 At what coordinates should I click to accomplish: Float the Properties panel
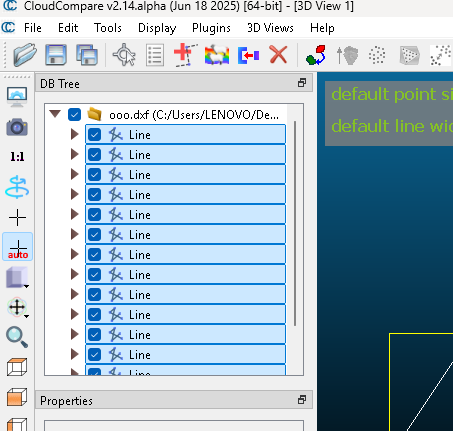[302, 400]
